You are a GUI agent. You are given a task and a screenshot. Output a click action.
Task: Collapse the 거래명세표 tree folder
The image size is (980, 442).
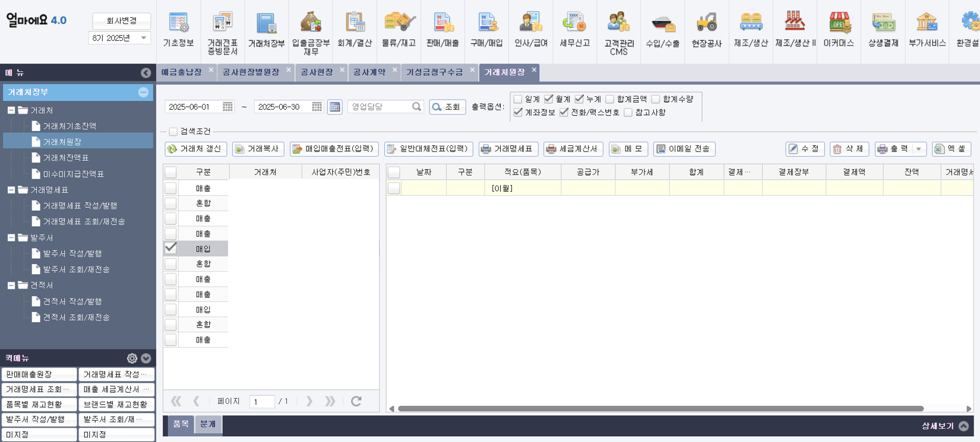[11, 190]
